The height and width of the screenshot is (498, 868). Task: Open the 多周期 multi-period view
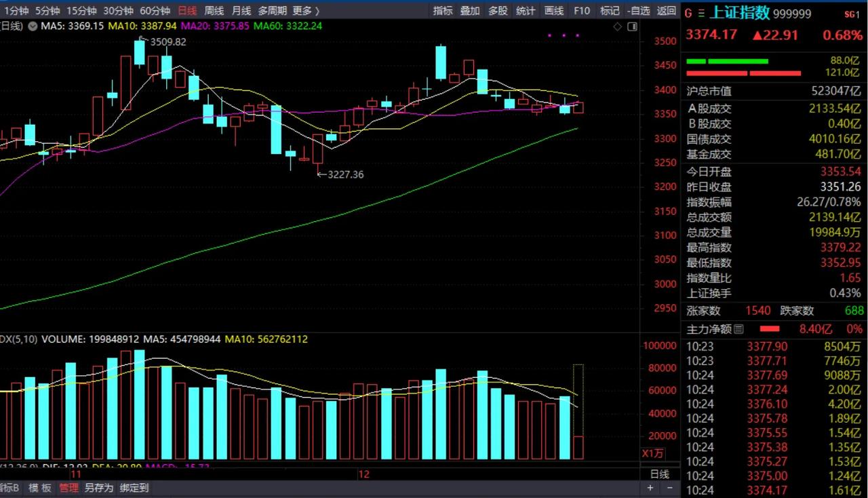[273, 11]
